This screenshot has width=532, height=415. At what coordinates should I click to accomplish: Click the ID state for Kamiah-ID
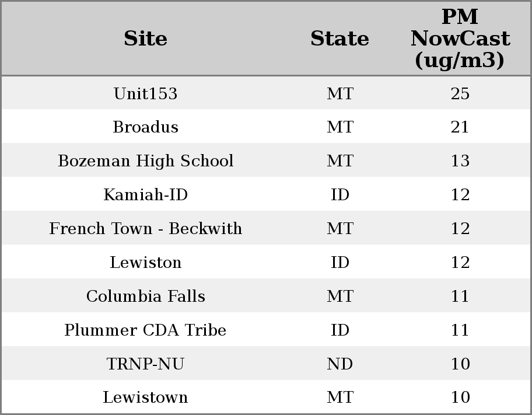coord(339,195)
